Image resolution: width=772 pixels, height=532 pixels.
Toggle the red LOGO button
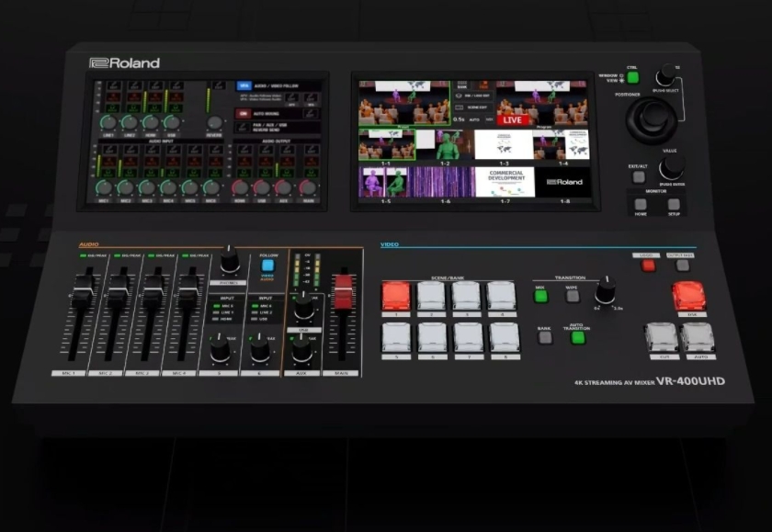[x=649, y=266]
